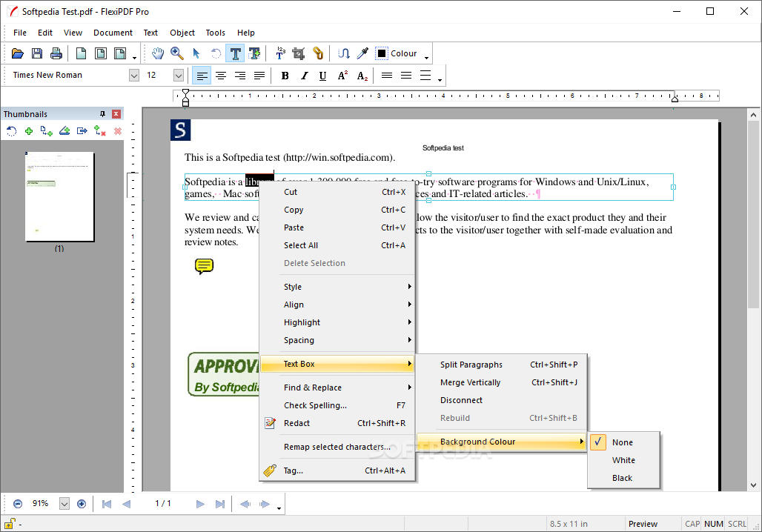Toggle Underline formatting
The image size is (762, 532).
[x=322, y=76]
